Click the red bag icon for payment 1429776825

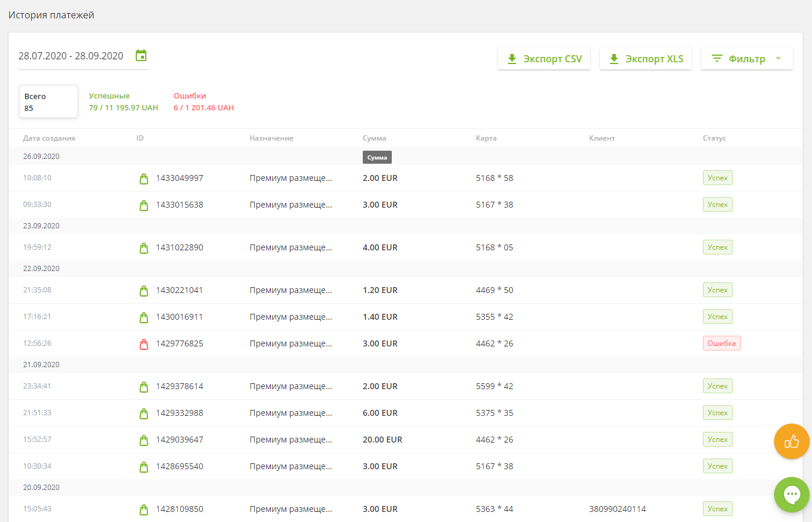point(143,343)
